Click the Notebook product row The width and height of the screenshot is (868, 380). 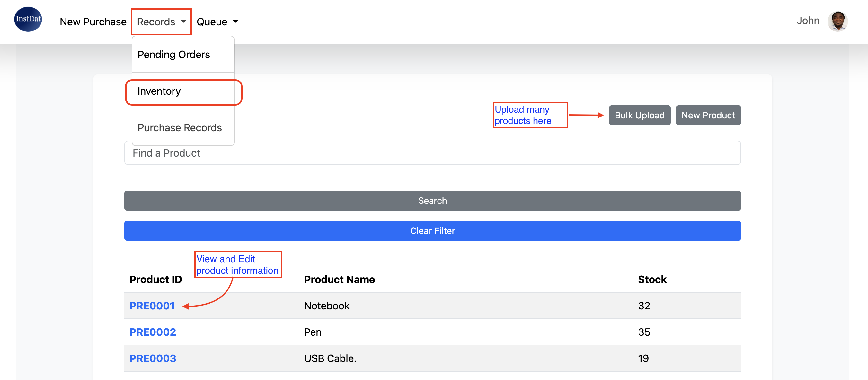tap(326, 305)
